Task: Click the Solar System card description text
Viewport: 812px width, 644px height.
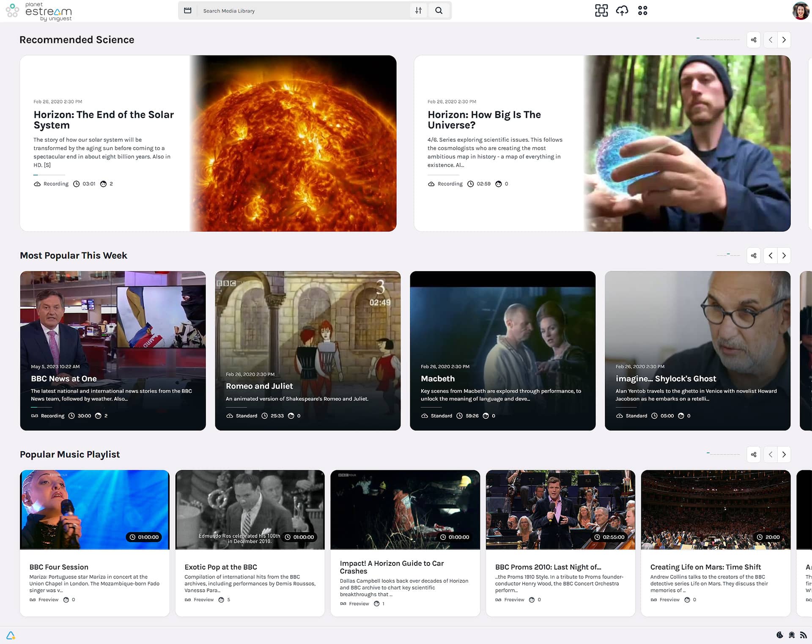Action: point(102,152)
